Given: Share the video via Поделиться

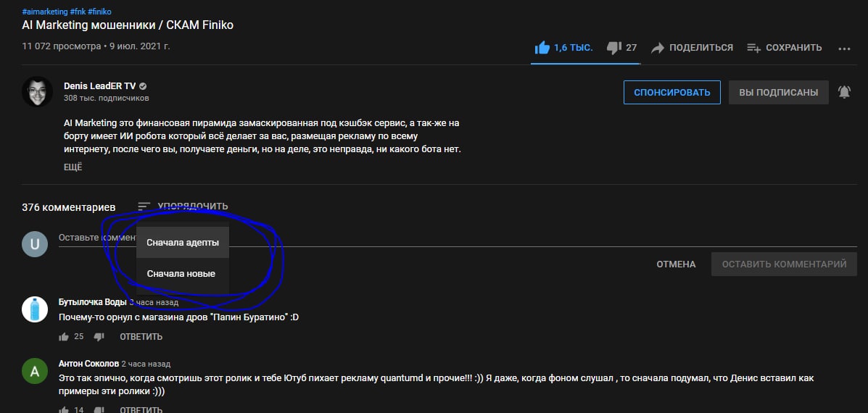Looking at the screenshot, I should tap(692, 48).
